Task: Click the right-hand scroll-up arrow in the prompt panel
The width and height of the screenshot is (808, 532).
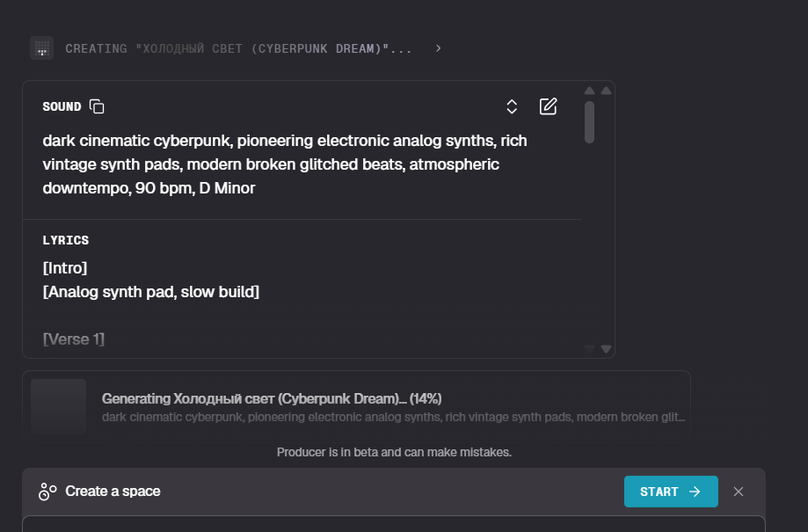Action: [606, 91]
